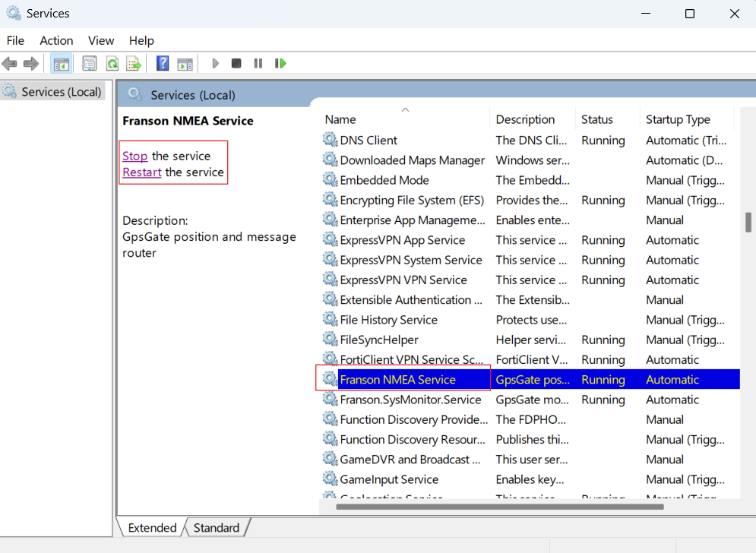
Task: Click gear icon beside File History Service
Action: tap(330, 319)
